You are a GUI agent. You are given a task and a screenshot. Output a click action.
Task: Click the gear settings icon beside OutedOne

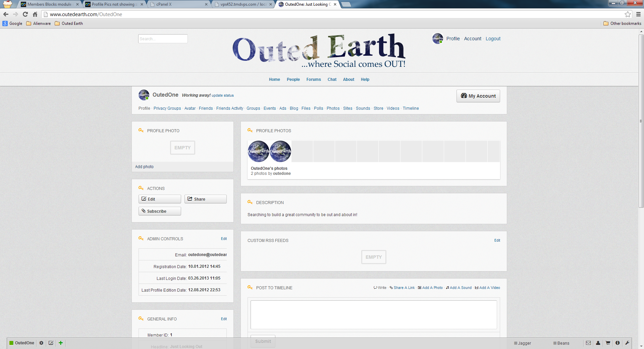point(41,343)
